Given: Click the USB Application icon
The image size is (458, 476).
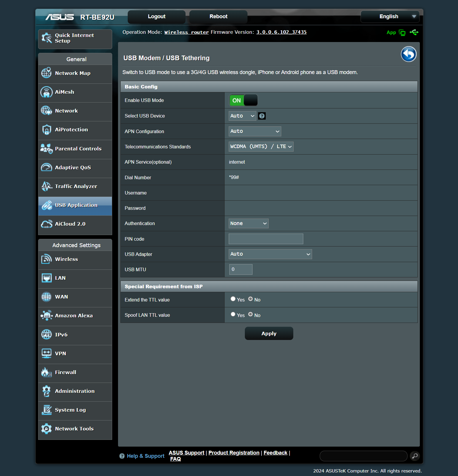Looking at the screenshot, I should (x=46, y=205).
